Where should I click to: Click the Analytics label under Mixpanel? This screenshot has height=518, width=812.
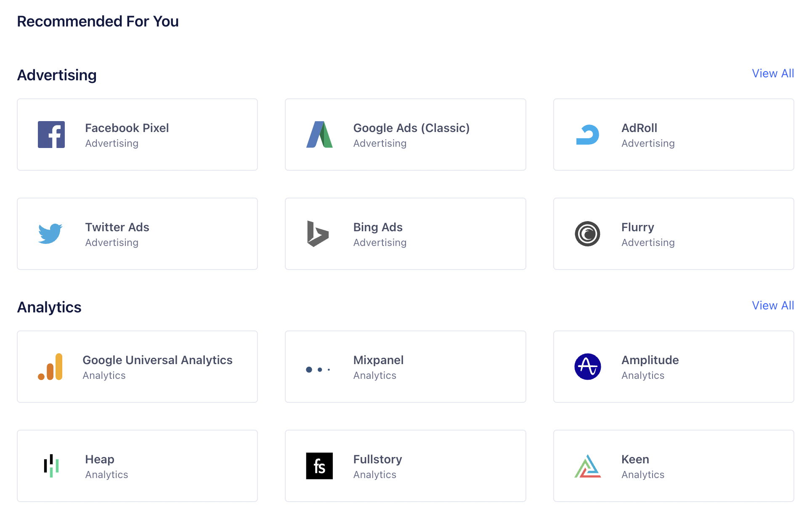(x=374, y=375)
